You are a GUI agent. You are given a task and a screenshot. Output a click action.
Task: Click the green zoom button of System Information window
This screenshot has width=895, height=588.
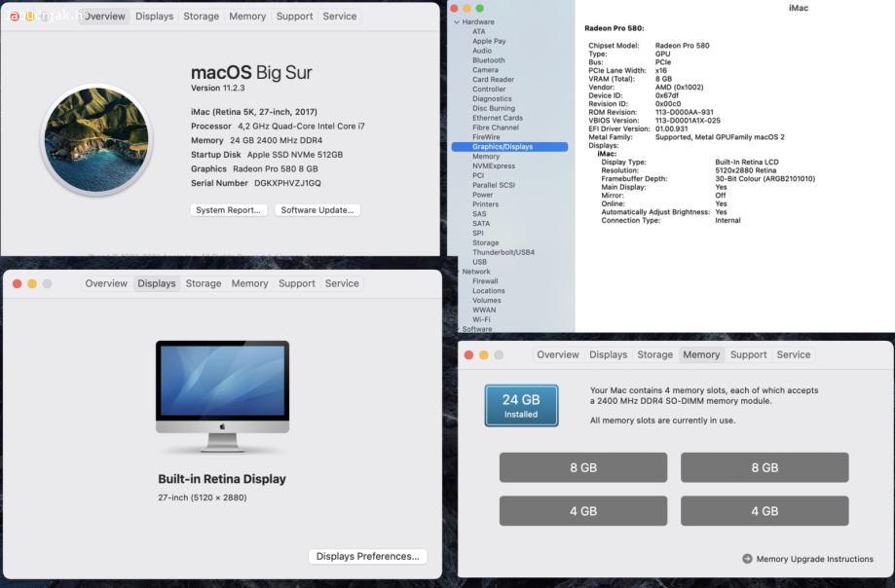click(x=479, y=8)
